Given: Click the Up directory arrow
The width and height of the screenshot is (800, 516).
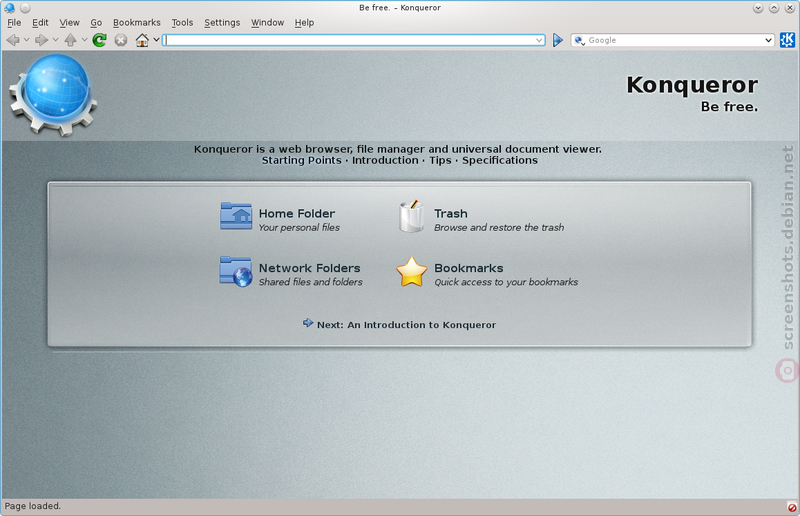Looking at the screenshot, I should pos(70,40).
